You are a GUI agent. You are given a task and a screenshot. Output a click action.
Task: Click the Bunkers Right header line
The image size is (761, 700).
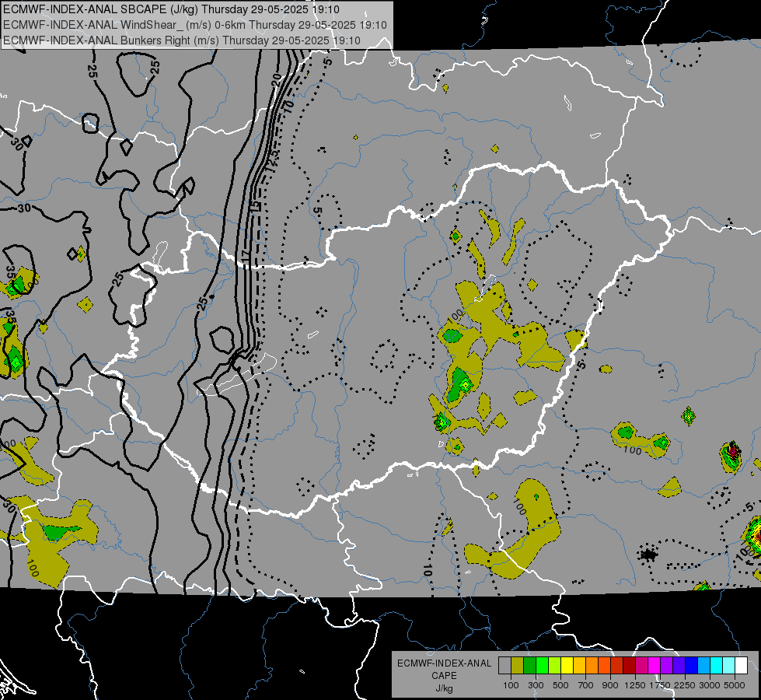[182, 40]
